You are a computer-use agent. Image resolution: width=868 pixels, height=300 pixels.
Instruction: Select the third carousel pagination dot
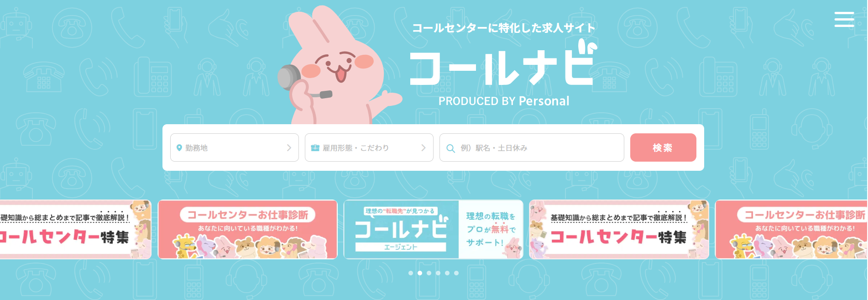click(x=429, y=273)
